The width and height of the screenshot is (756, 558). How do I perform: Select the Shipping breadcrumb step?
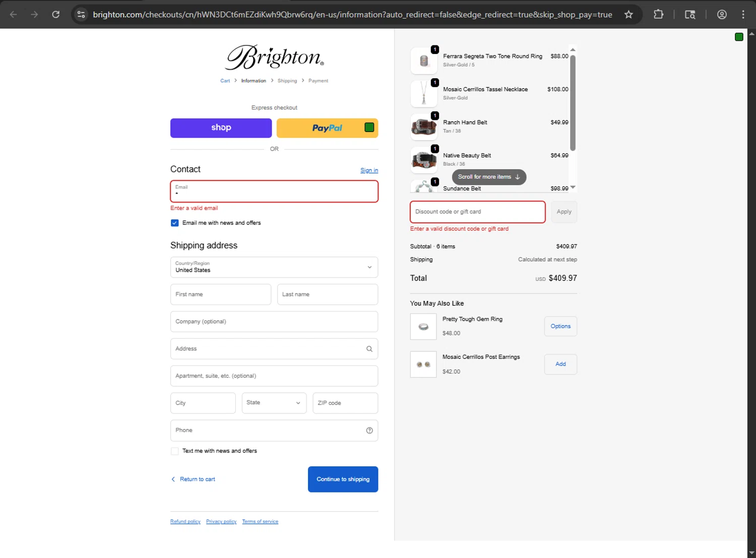pyautogui.click(x=287, y=81)
